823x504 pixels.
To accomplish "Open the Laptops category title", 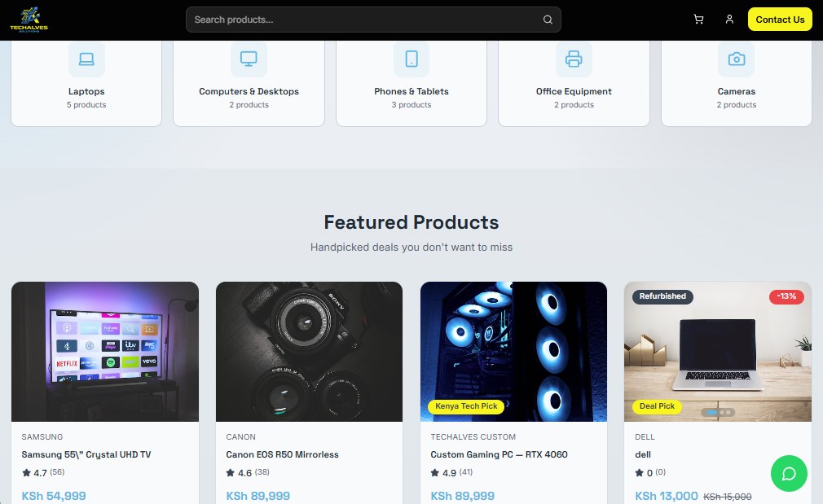I will pyautogui.click(x=86, y=91).
